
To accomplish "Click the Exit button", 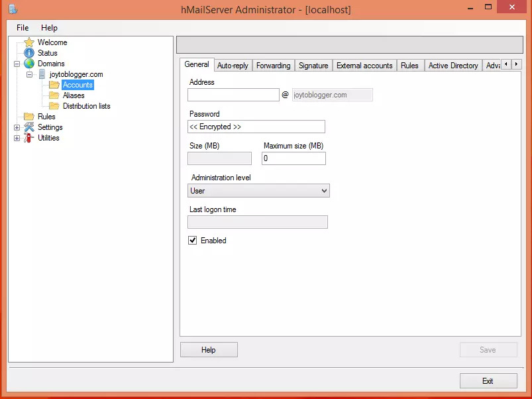I will tap(488, 381).
